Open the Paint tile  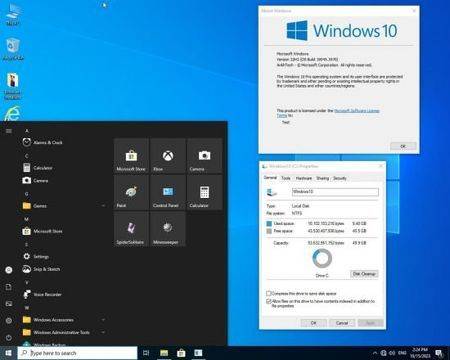tap(131, 193)
